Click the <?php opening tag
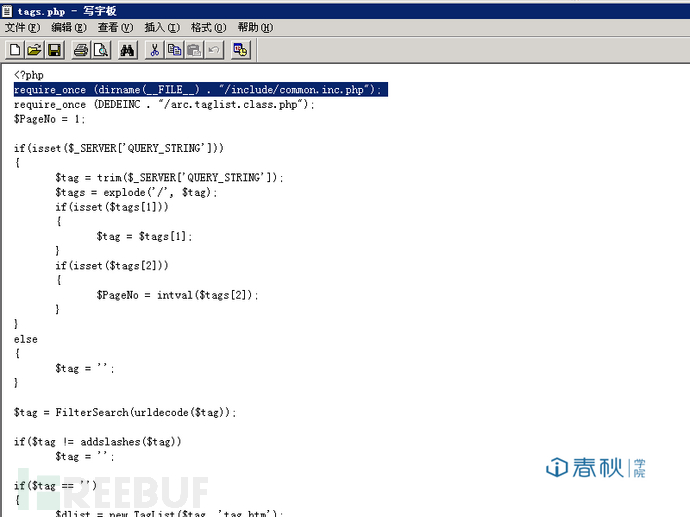 (x=29, y=75)
